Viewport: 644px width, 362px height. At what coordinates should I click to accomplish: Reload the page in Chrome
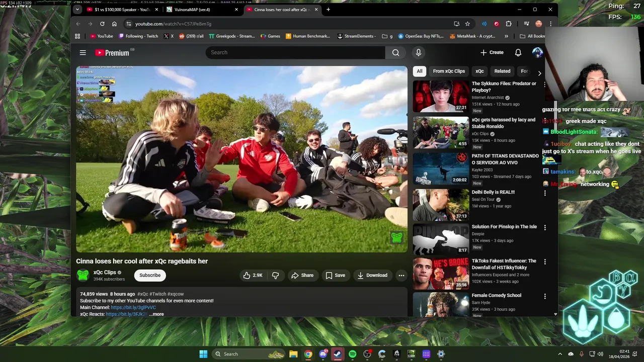tap(102, 24)
